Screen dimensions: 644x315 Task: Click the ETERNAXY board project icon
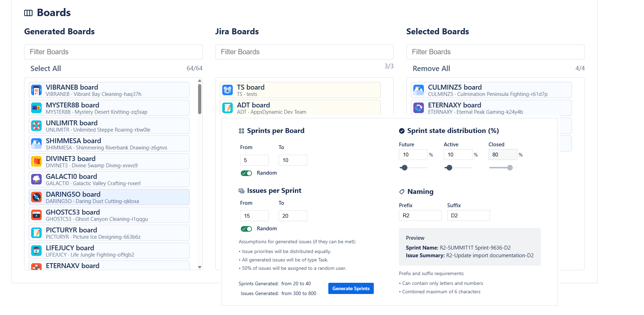pos(419,108)
